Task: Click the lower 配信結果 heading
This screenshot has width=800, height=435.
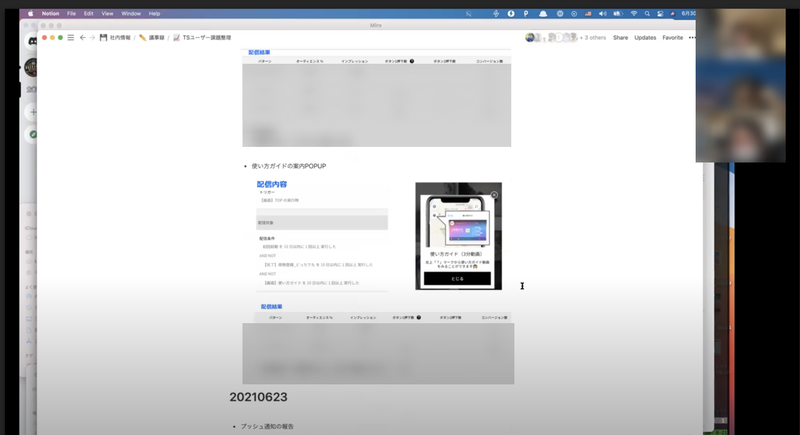Action: [x=271, y=306]
